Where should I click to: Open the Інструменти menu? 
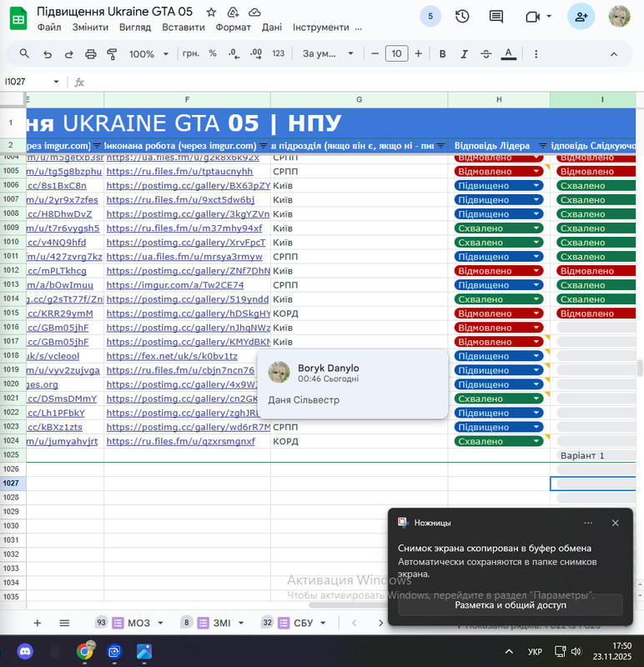(x=320, y=28)
